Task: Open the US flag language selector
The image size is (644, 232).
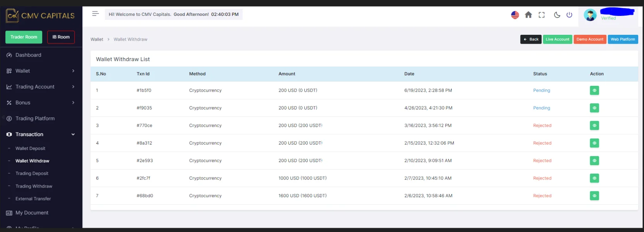Action: [515, 15]
